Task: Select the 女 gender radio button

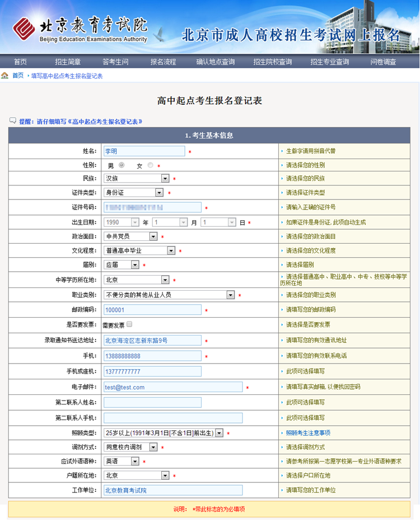Action: click(x=151, y=165)
